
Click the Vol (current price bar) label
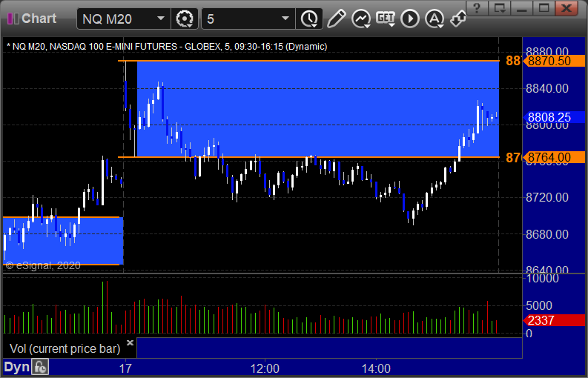65,348
